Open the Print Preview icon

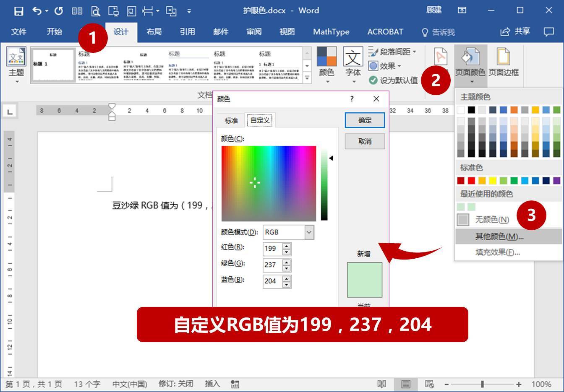(x=96, y=10)
